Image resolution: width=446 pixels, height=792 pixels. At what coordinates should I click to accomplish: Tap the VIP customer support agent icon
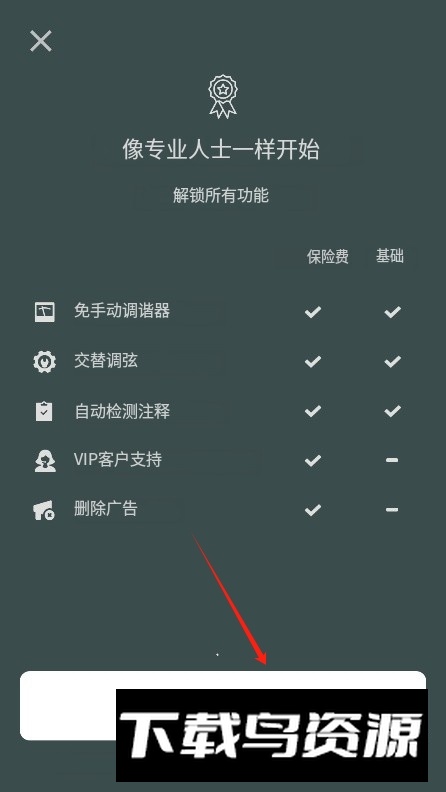click(x=45, y=460)
